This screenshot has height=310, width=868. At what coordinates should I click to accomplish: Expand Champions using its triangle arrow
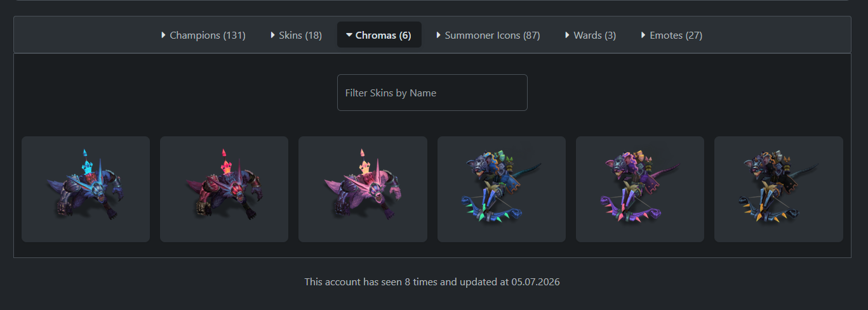point(164,36)
